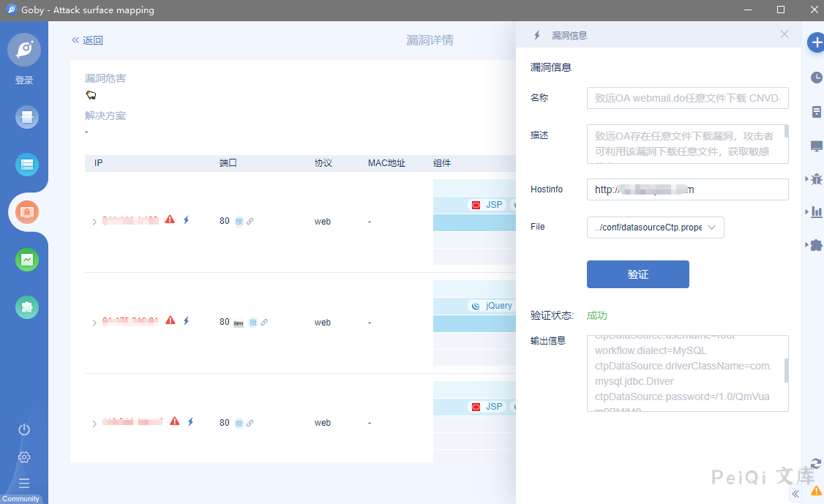
Task: Click the Hostinfo input field
Action: point(687,189)
